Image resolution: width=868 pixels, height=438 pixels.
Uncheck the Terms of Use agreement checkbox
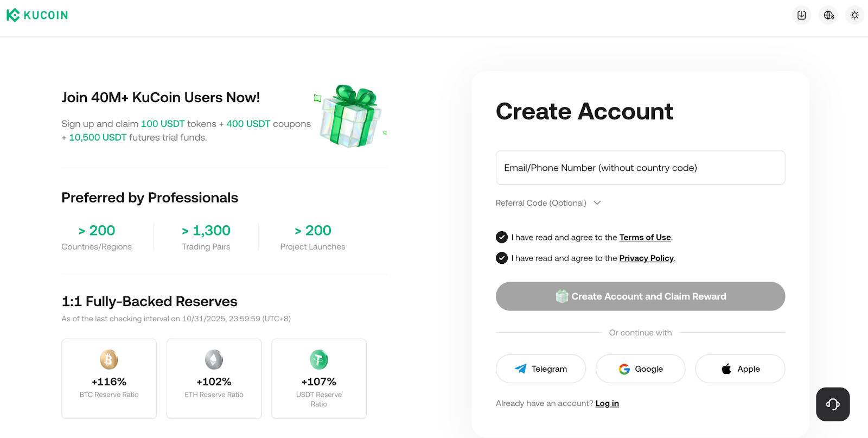click(x=502, y=237)
